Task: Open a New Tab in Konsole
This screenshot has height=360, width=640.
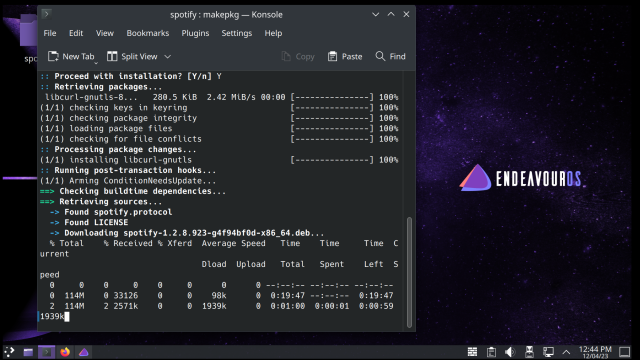Action: click(71, 56)
